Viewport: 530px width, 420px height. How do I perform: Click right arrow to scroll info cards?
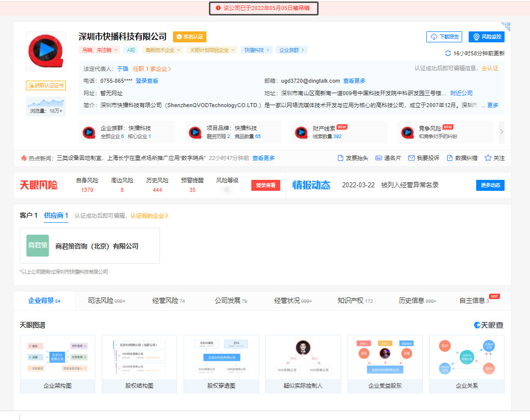[502, 132]
